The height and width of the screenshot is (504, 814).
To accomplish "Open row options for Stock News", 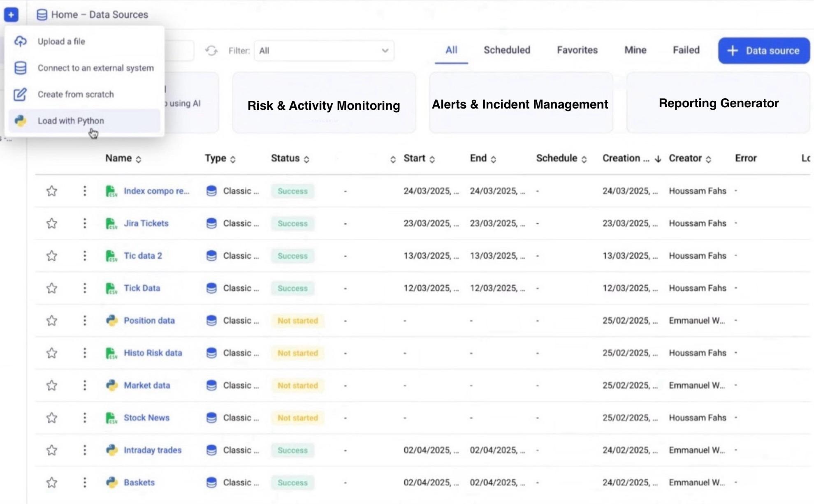I will click(85, 418).
